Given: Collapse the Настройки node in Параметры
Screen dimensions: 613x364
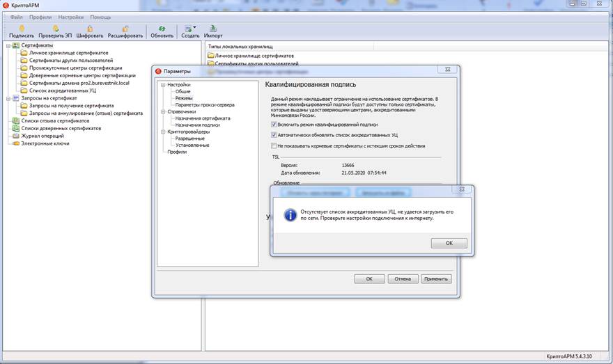Looking at the screenshot, I should click(x=164, y=85).
